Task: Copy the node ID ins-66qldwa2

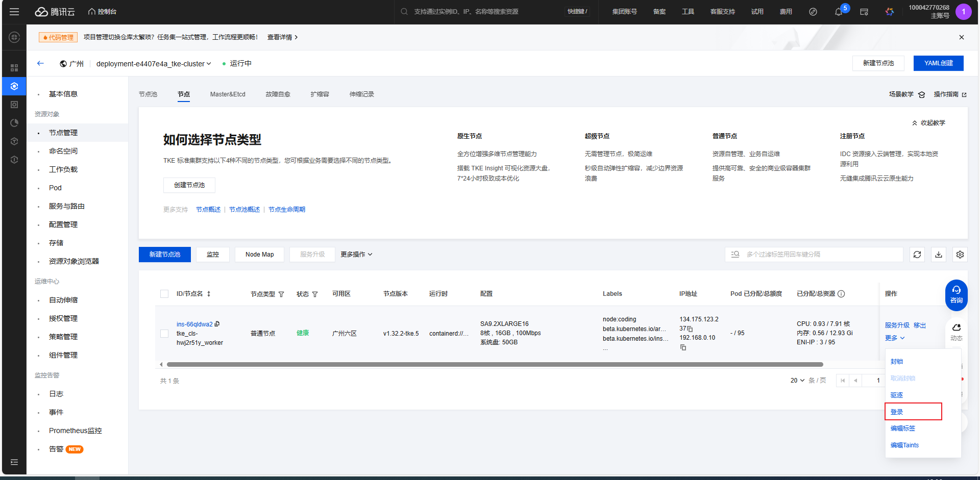Action: pos(217,324)
